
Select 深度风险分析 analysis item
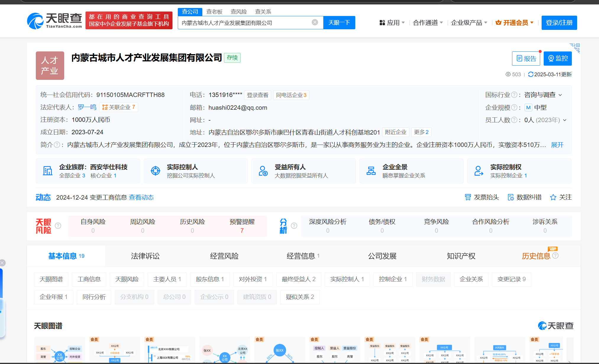(328, 226)
